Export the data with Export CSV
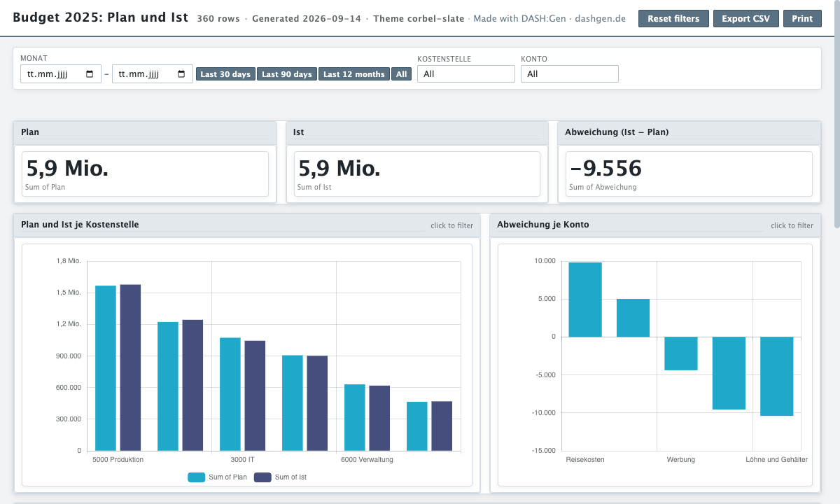Viewport: 840px width, 504px height. pos(746,19)
